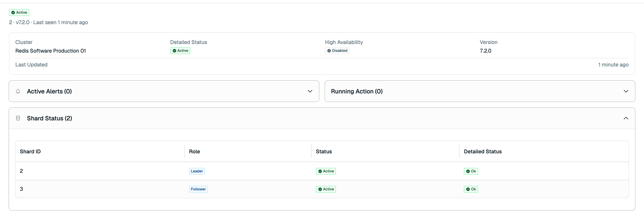This screenshot has height=218, width=644.
Task: Expand the Active Alerts (0) chevron
Action: [310, 91]
